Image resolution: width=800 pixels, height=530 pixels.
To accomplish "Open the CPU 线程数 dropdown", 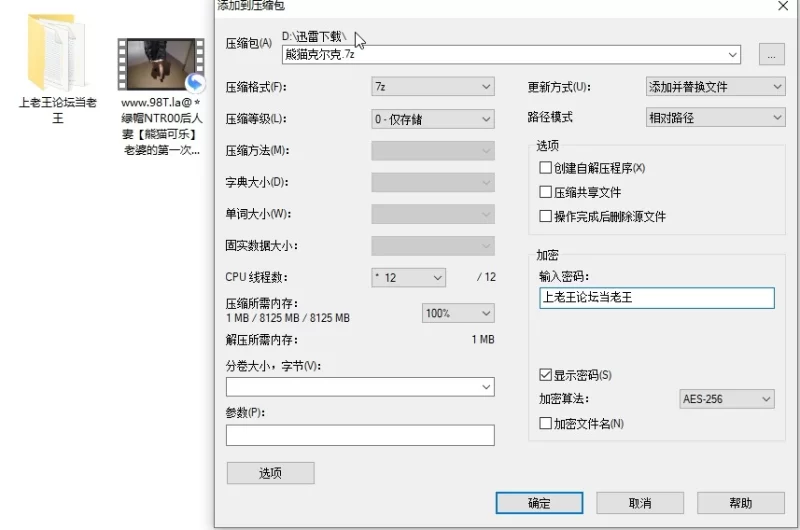I will click(408, 277).
